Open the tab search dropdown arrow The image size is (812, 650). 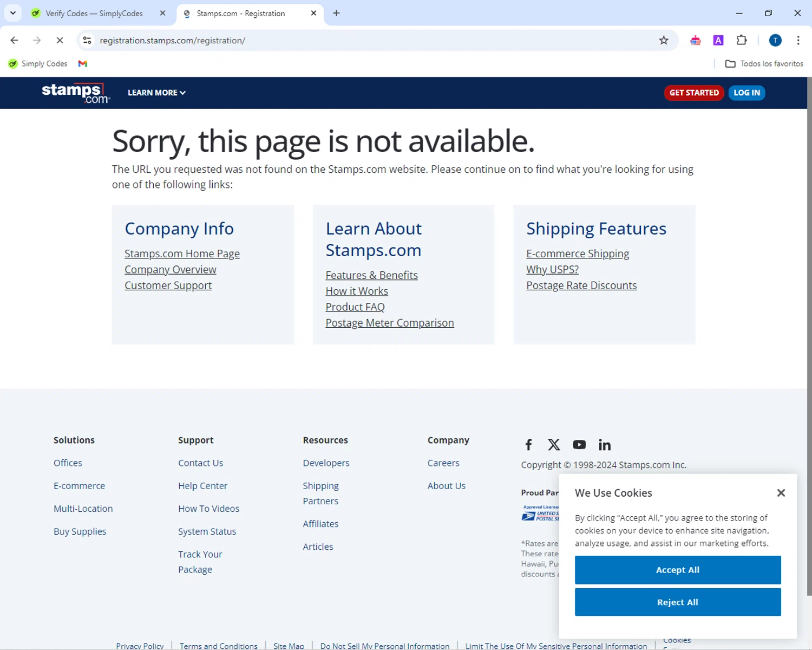click(13, 13)
